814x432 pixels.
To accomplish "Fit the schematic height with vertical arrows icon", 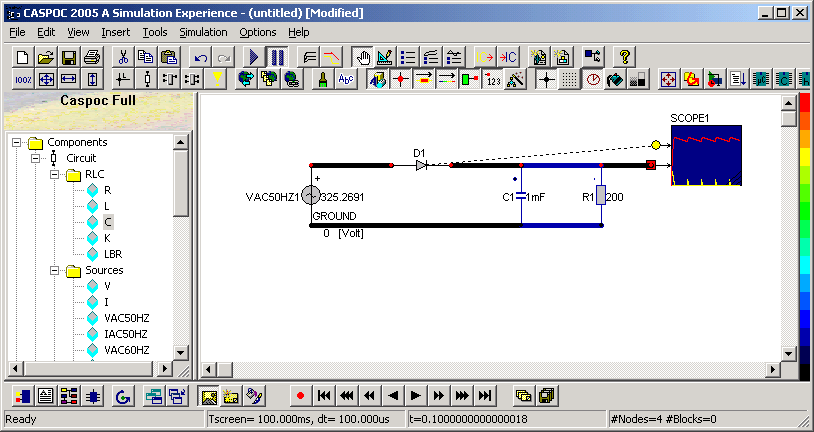I will [92, 79].
